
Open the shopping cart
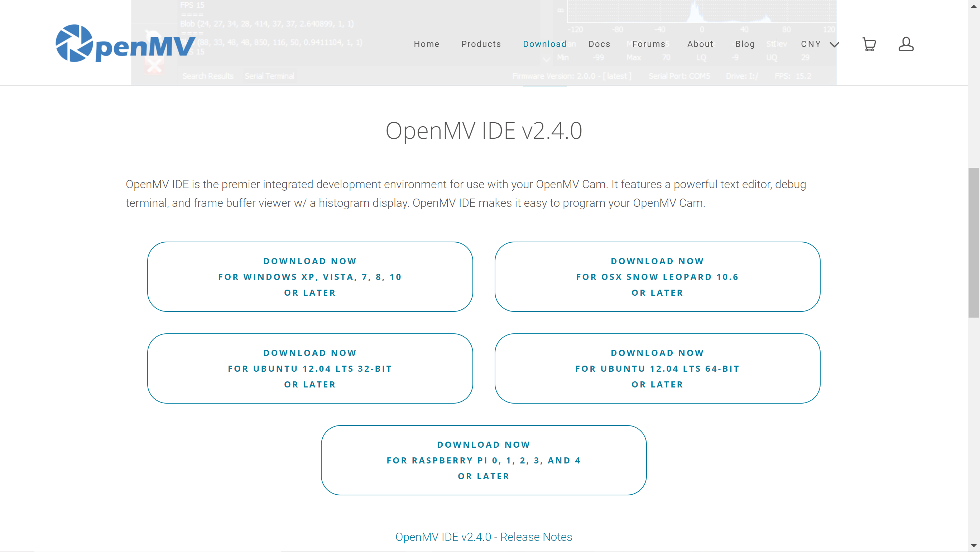869,44
